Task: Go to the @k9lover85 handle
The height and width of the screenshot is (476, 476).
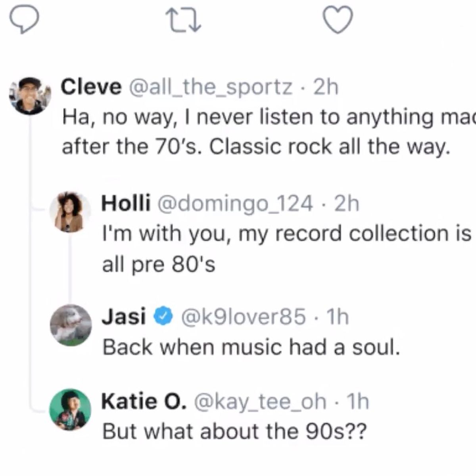Action: coord(244,317)
